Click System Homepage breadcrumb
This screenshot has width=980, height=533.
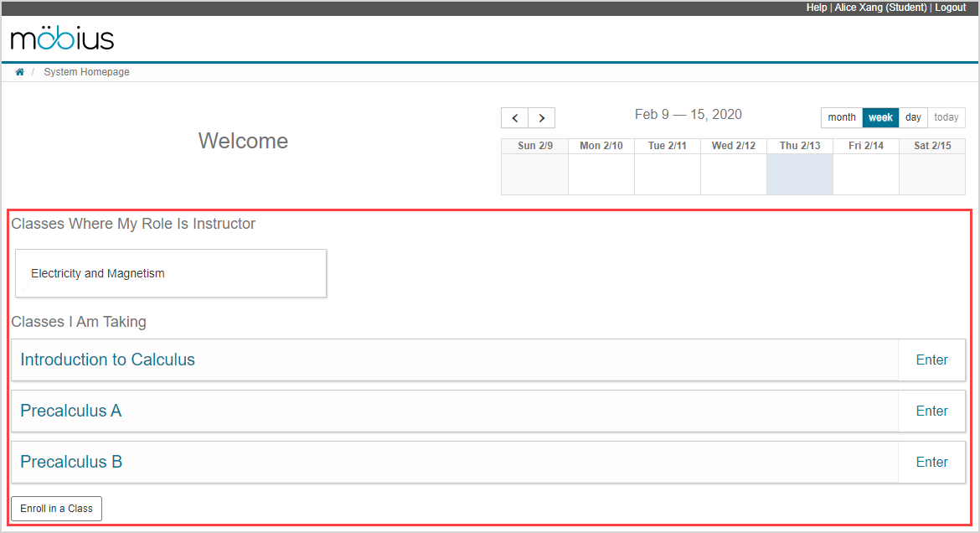point(87,72)
